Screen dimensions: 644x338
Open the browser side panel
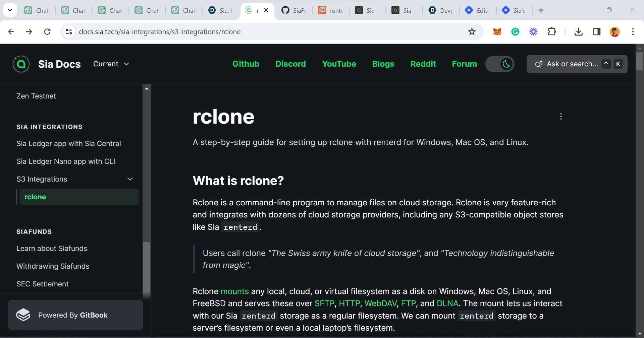point(597,32)
